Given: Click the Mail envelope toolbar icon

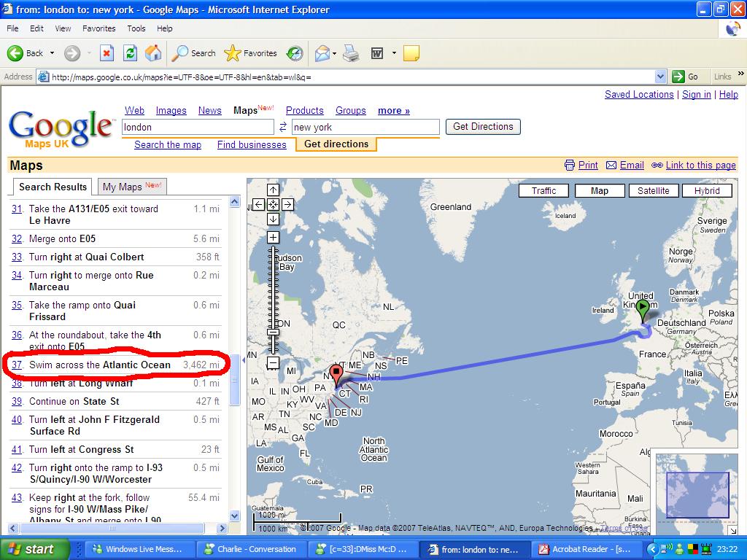Looking at the screenshot, I should (322, 53).
